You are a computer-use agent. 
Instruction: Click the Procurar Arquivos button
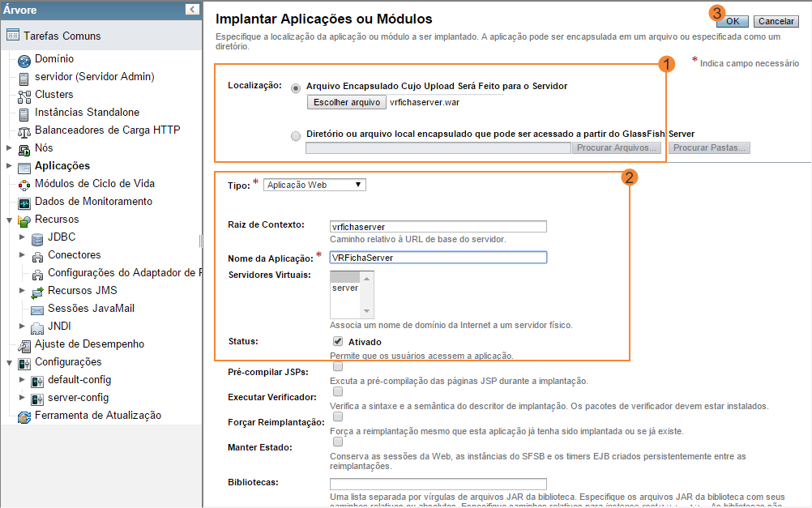(x=616, y=147)
